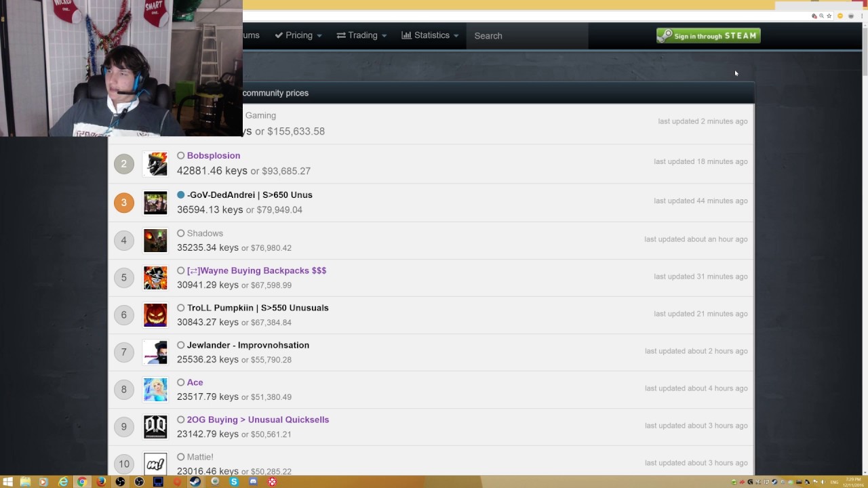
Task: Open the blue monitor app in taskbar
Action: tap(158, 482)
